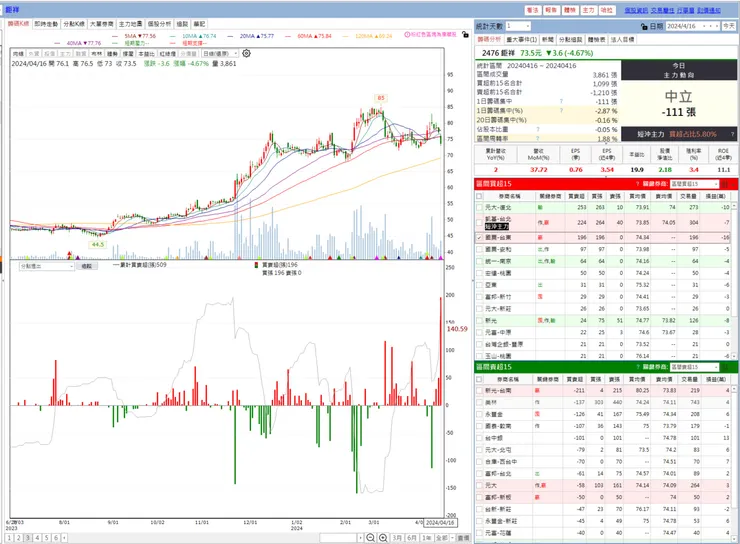Image resolution: width=740 pixels, height=544 pixels.
Task: Check the 美林 row checkbox in sell list
Action: [x=479, y=402]
